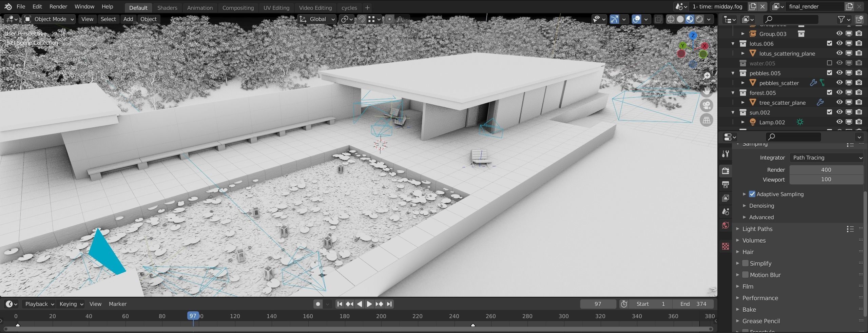Screen dimensions: 868x333
Task: Switch to solid shading mode
Action: coord(680,19)
